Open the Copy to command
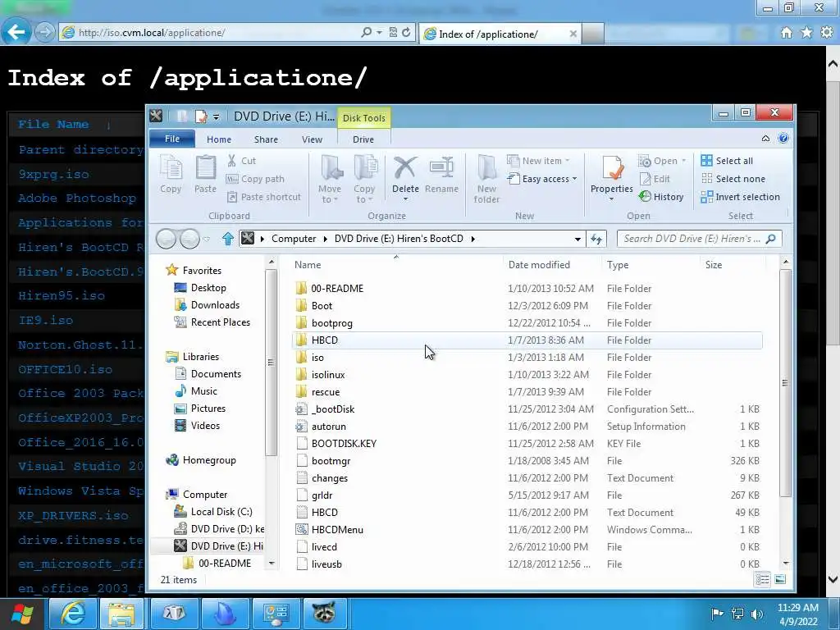Viewport: 840px width, 630px height. coord(364,179)
